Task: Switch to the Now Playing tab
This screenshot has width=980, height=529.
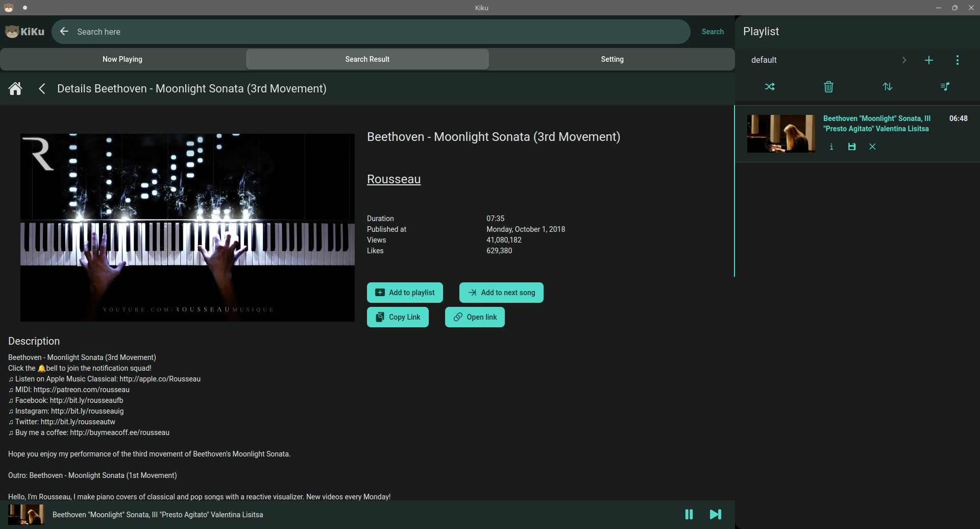Action: pyautogui.click(x=122, y=59)
